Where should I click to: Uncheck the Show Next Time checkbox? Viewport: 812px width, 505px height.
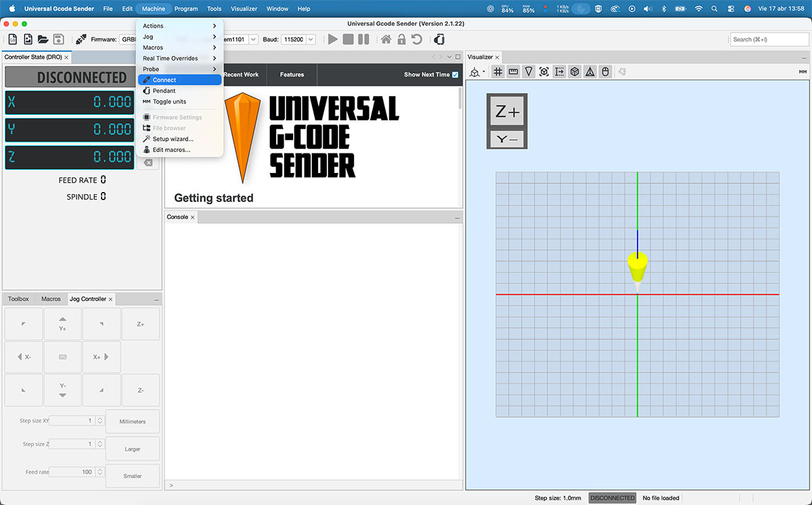[x=455, y=74]
